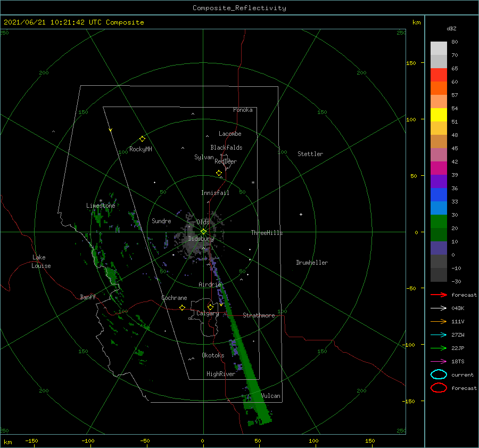Image resolution: width=479 pixels, height=448 pixels.
Task: Click the yellow diamond marker under Cochrane
Action: point(182,307)
